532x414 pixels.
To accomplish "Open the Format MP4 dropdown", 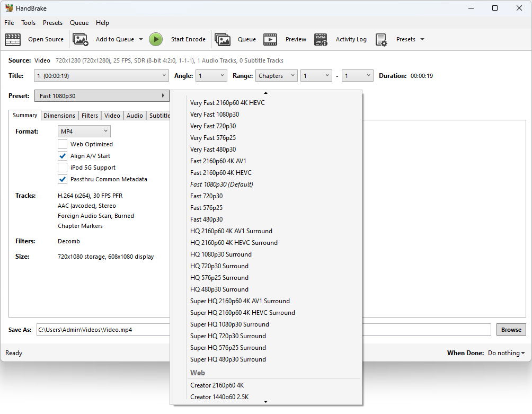I will pos(84,131).
